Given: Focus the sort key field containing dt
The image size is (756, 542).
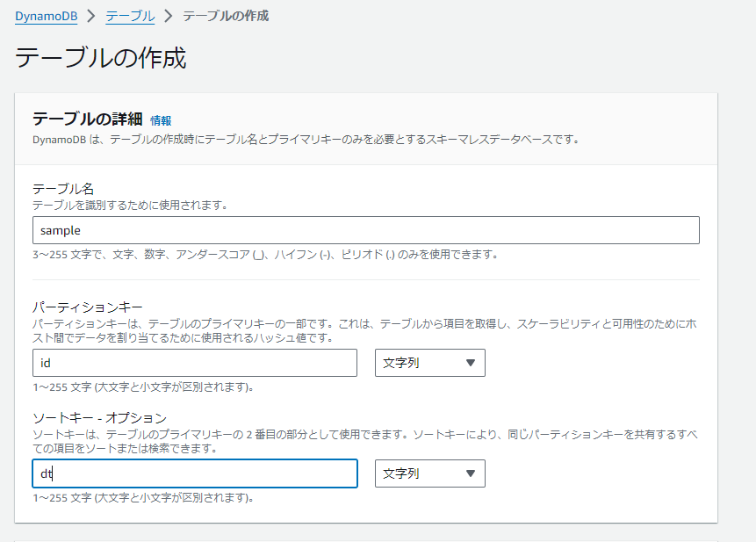Looking at the screenshot, I should click(195, 473).
